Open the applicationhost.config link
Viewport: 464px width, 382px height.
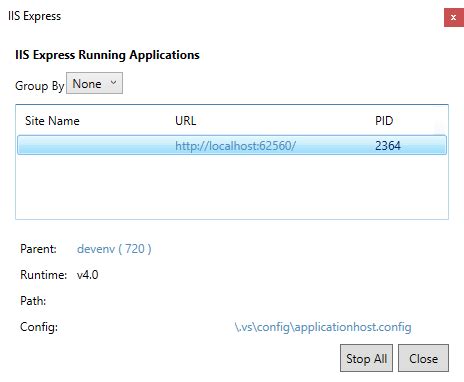tap(323, 327)
